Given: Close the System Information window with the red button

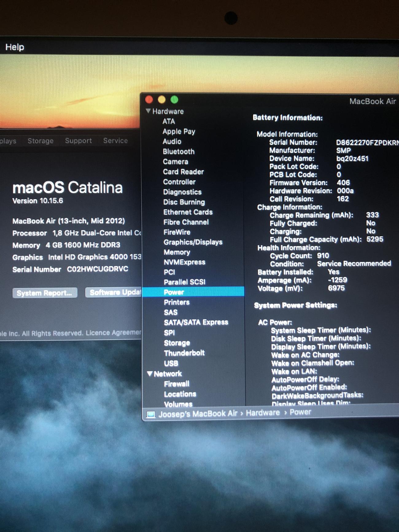Looking at the screenshot, I should [x=149, y=99].
